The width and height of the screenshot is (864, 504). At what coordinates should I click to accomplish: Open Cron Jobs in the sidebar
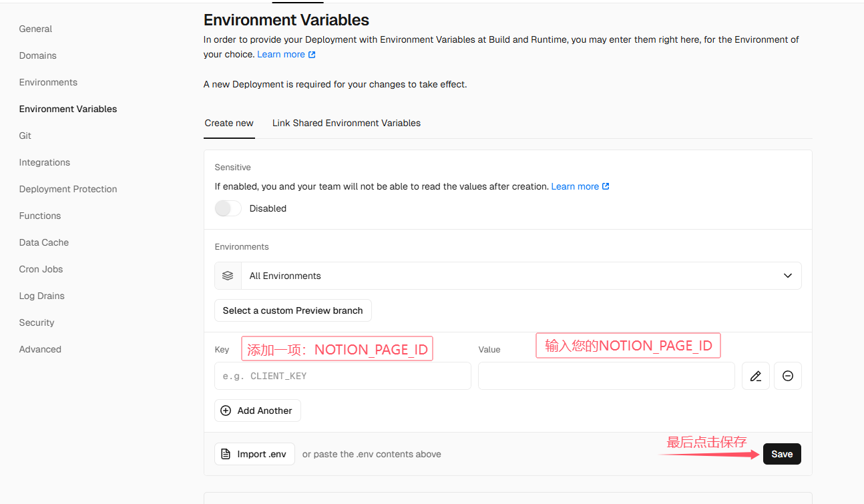[x=41, y=269]
